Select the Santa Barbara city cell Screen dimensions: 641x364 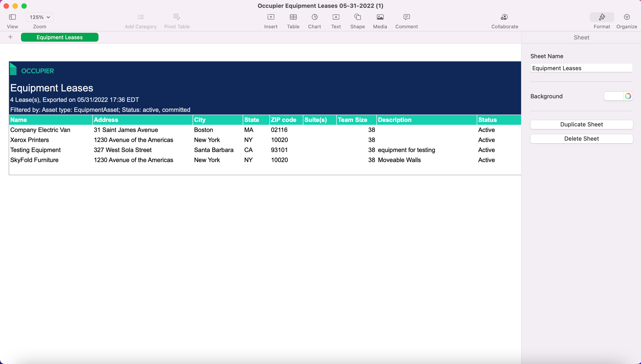(218, 150)
